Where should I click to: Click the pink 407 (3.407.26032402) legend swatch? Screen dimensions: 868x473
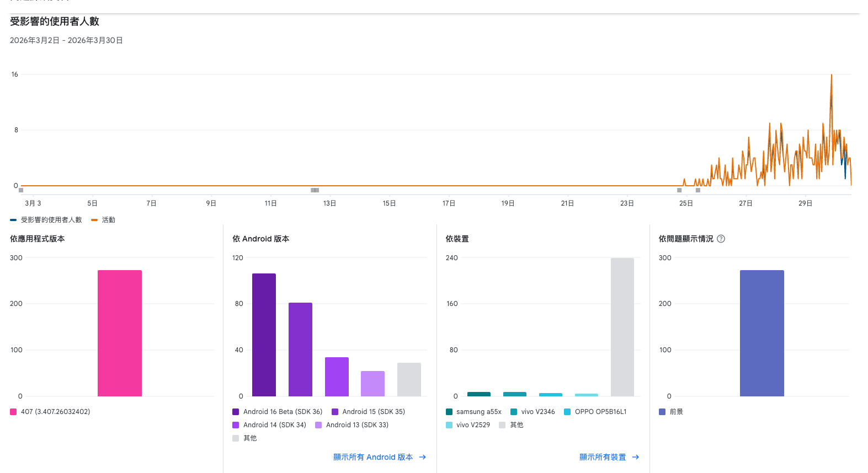13,412
